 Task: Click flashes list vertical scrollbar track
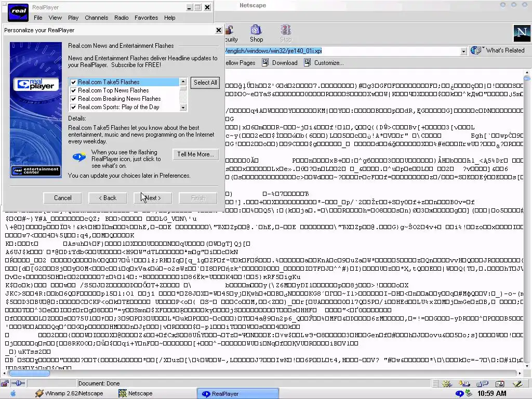(x=183, y=95)
